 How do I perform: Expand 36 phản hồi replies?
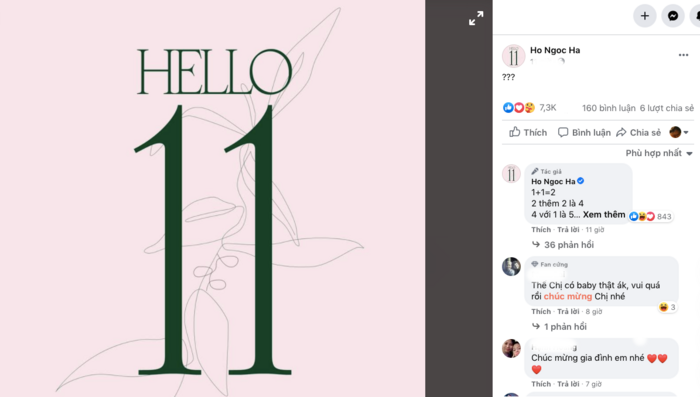(x=563, y=245)
